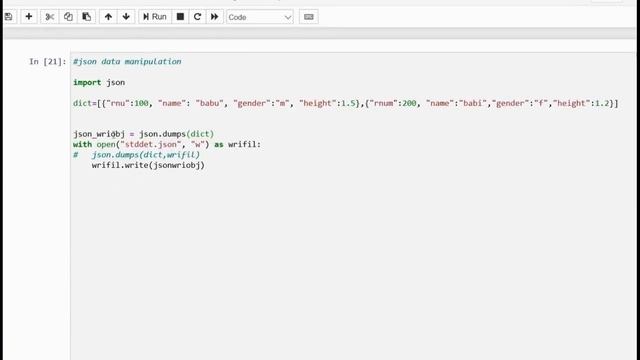Cut selected cell with the scissors icon
This screenshot has height=360, width=640.
[x=50, y=17]
